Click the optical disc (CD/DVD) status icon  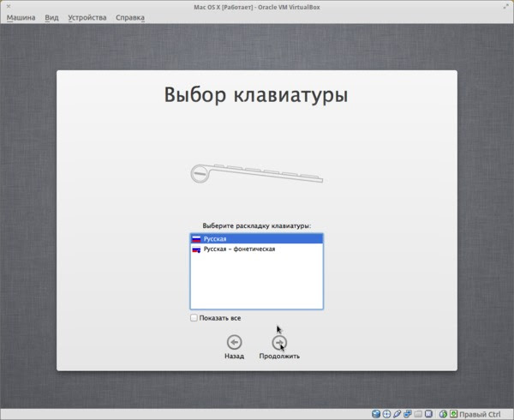click(386, 414)
